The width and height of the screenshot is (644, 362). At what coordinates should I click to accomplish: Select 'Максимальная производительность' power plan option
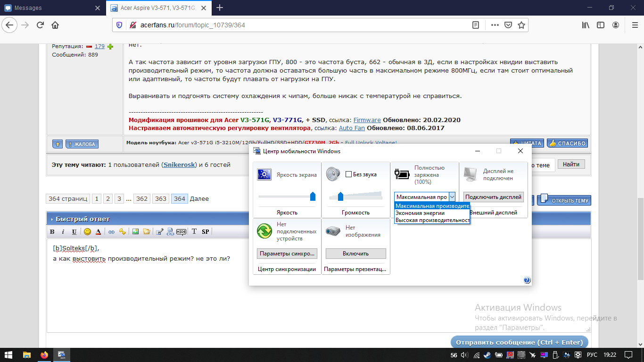coord(432,206)
